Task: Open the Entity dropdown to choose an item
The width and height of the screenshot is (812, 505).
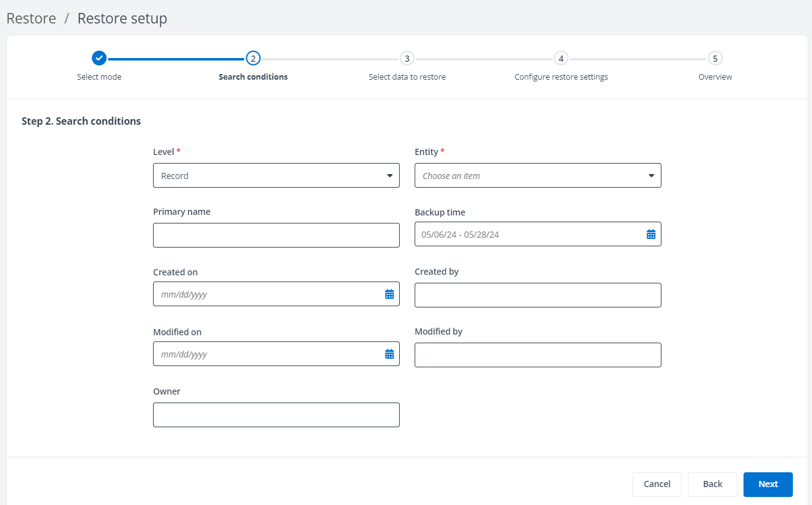Action: 537,175
